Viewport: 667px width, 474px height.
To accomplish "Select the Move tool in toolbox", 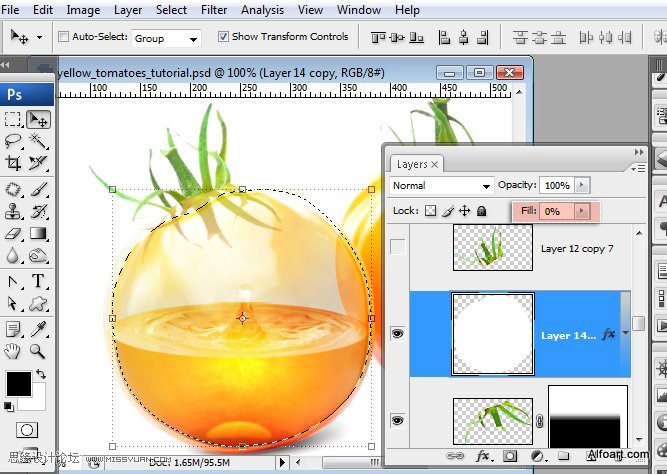I will [x=38, y=120].
